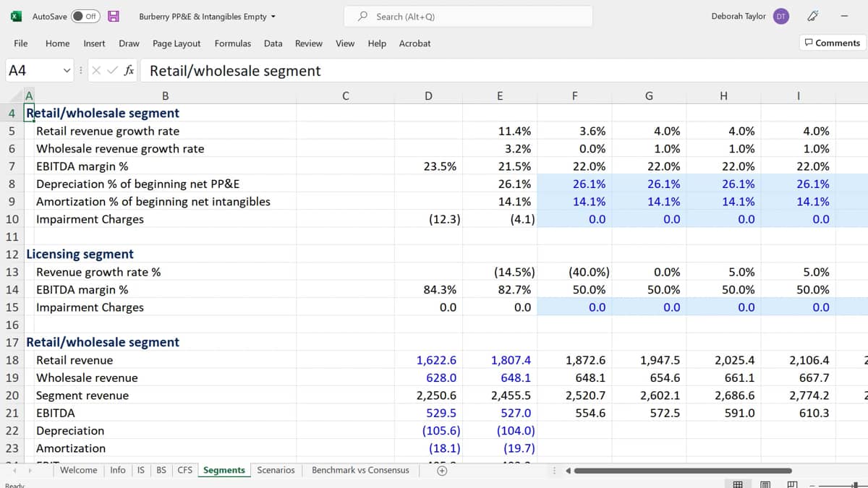Switch to the CFS sheet tab
Screen dimensions: 868x488
pyautogui.click(x=185, y=470)
